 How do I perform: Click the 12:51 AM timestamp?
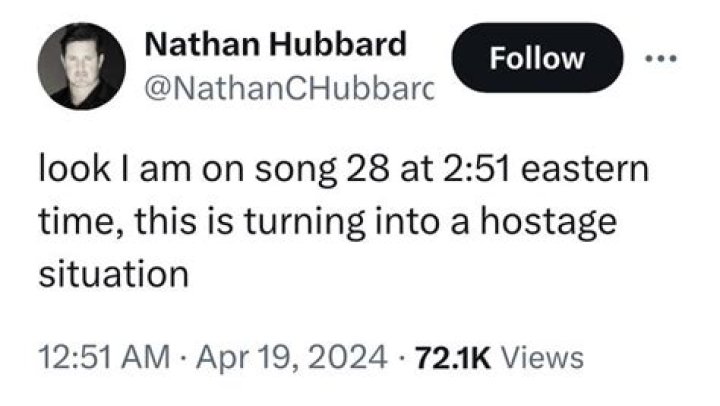click(x=104, y=357)
